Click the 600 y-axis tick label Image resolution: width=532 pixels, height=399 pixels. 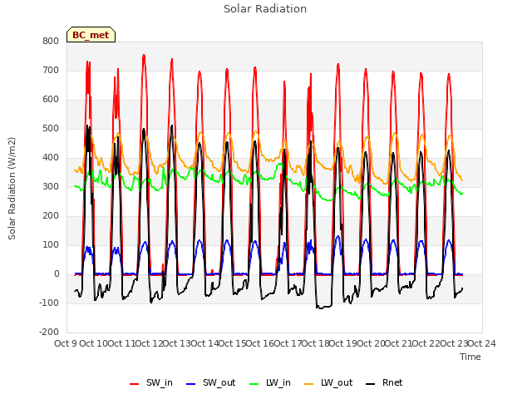tap(51, 100)
